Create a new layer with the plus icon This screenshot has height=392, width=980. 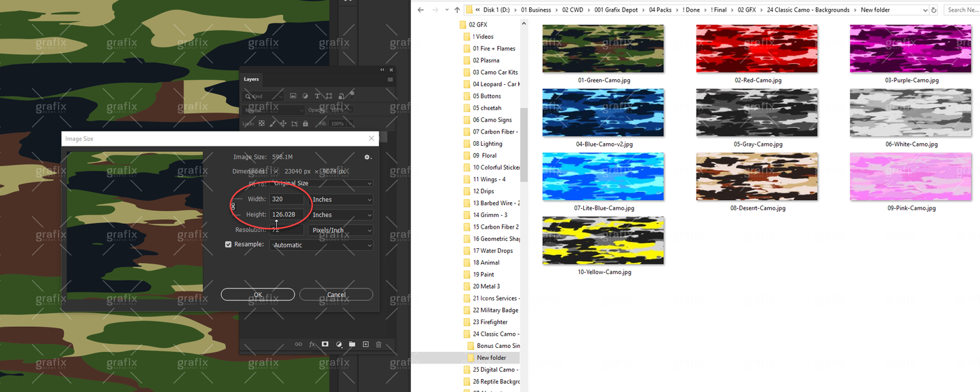(366, 345)
